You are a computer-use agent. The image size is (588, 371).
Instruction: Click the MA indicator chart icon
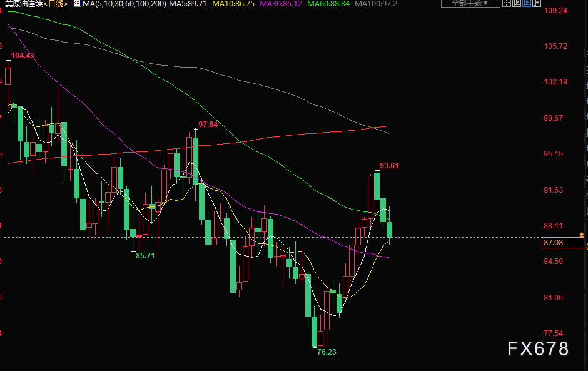[x=77, y=3]
